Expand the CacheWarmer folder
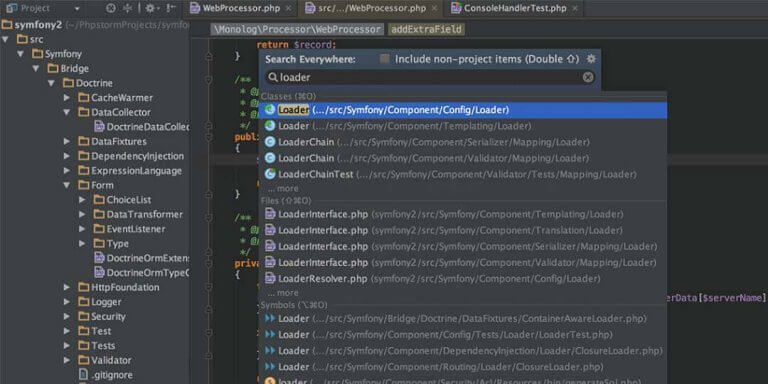Viewport: 768px width, 384px height. (67, 98)
